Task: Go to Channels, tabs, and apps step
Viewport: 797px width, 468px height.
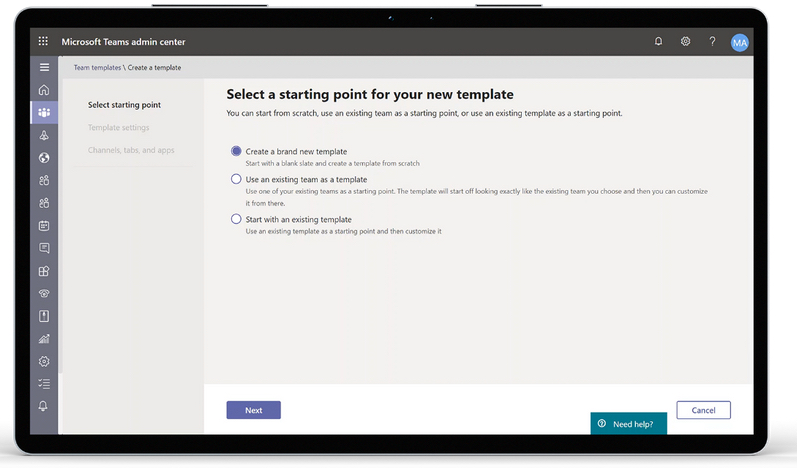Action: (x=131, y=150)
